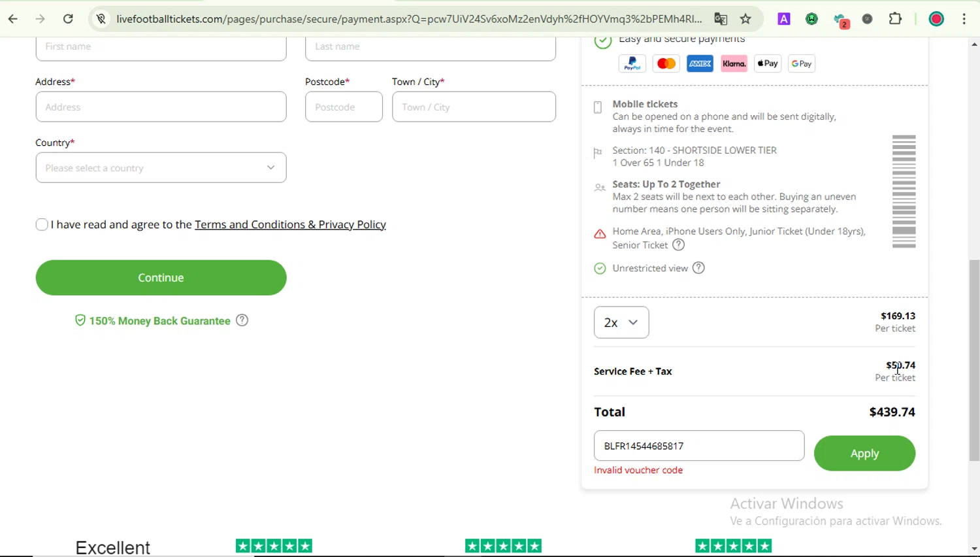This screenshot has height=557, width=980.
Task: Click the 150% Money Back Guarantee text
Action: pyautogui.click(x=159, y=321)
